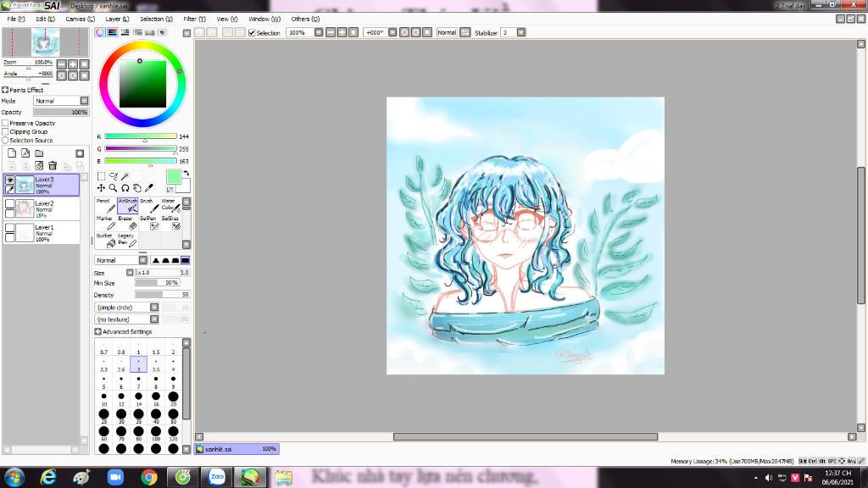
Task: Click the foreground green color swatch
Action: 174,177
